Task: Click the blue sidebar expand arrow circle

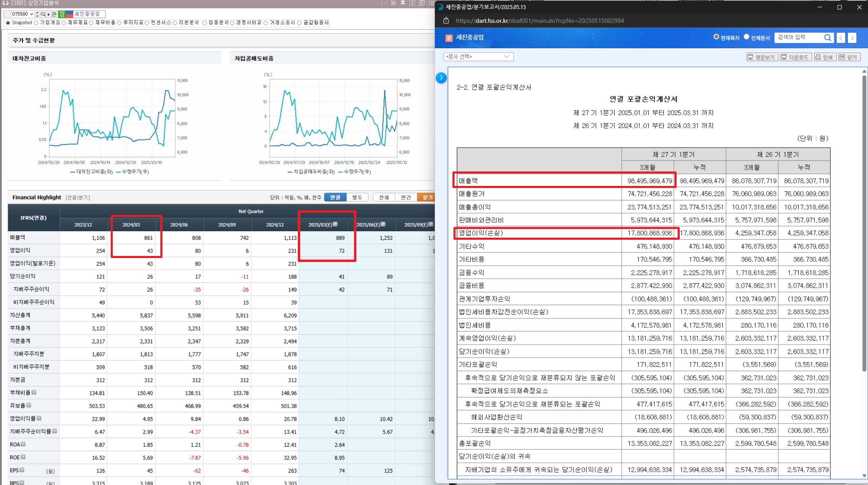Action: click(x=441, y=78)
